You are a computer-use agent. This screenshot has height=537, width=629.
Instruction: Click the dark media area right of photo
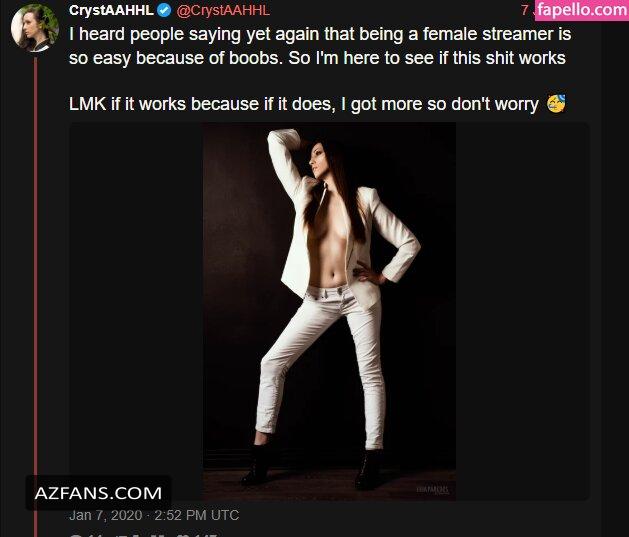pyautogui.click(x=522, y=312)
